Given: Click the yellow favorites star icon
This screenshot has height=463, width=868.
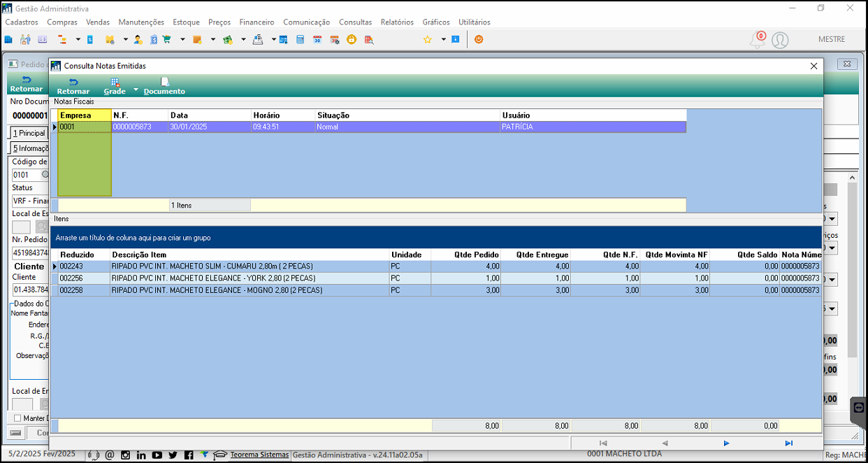Looking at the screenshot, I should point(428,39).
